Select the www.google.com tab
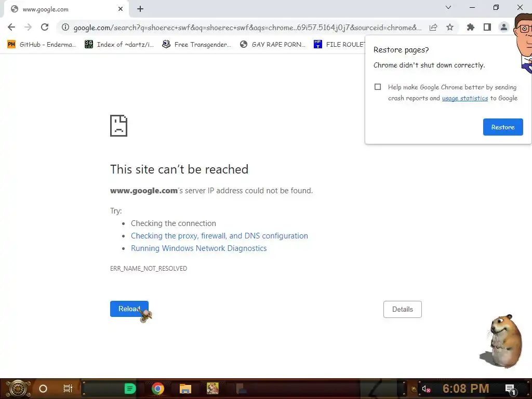The width and height of the screenshot is (532, 399). click(x=66, y=9)
